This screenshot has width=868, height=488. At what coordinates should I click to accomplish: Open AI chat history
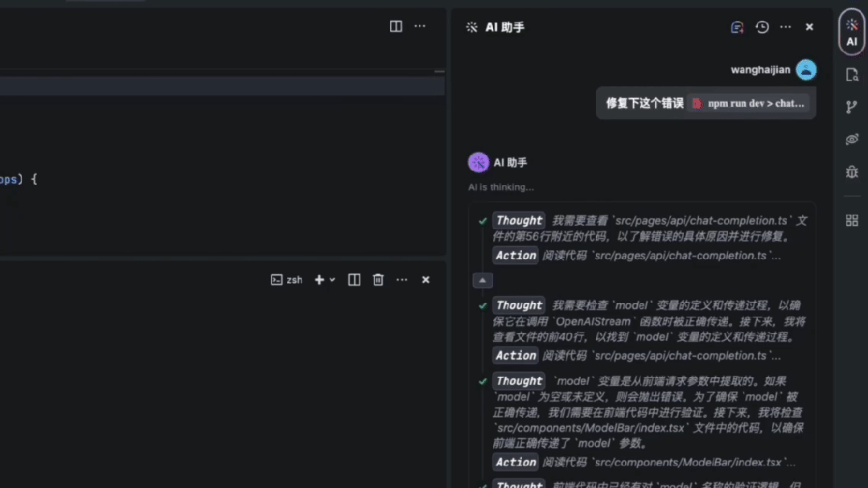point(763,27)
